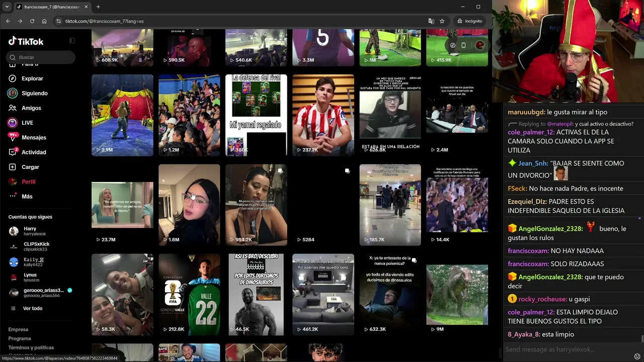Viewport: 644px width, 362px height.
Task: Open the Actividad notifications icon
Action: pos(13,152)
